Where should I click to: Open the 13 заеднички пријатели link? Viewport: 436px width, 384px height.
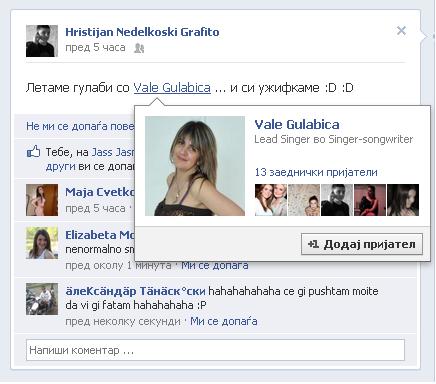[316, 172]
